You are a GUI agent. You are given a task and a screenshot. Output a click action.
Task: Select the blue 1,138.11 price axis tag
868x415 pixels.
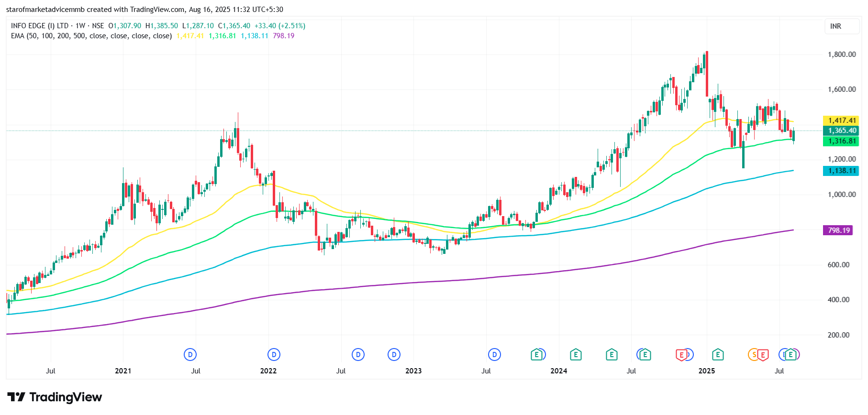[841, 171]
